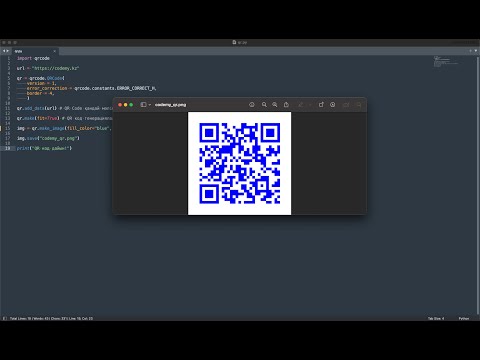
Task: Click the fill_color="blue" argument
Action: click(x=89, y=128)
